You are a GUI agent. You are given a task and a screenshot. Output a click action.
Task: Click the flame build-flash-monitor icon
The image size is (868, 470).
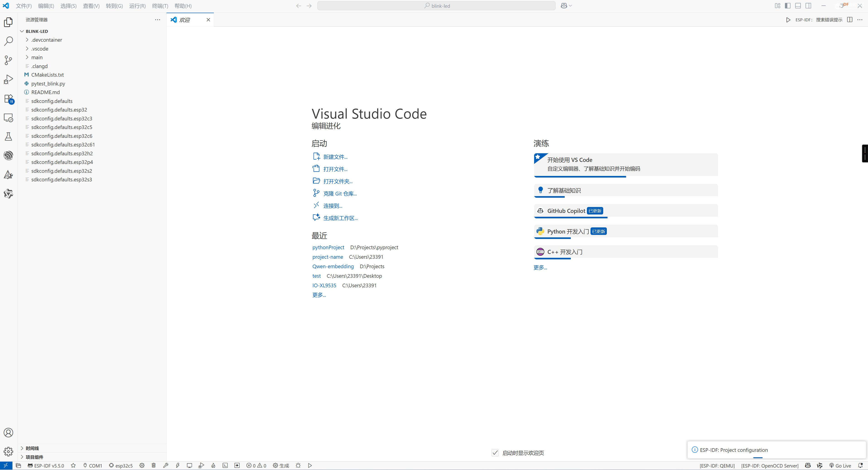coord(213,466)
